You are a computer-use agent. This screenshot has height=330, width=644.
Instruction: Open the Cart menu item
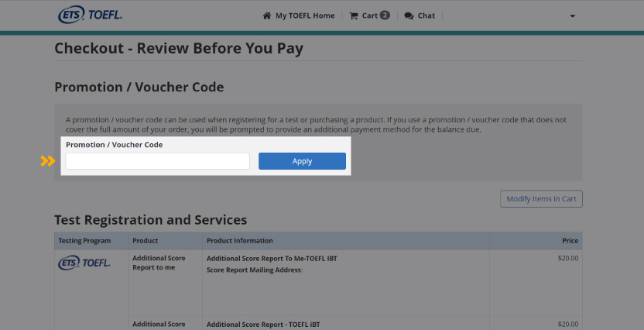tap(369, 15)
